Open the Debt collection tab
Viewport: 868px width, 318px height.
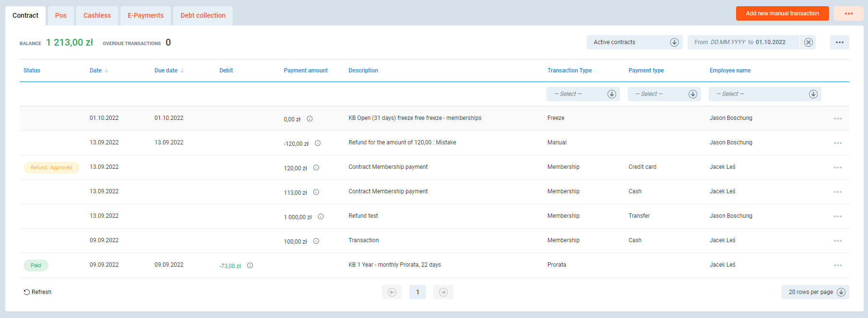tap(202, 15)
